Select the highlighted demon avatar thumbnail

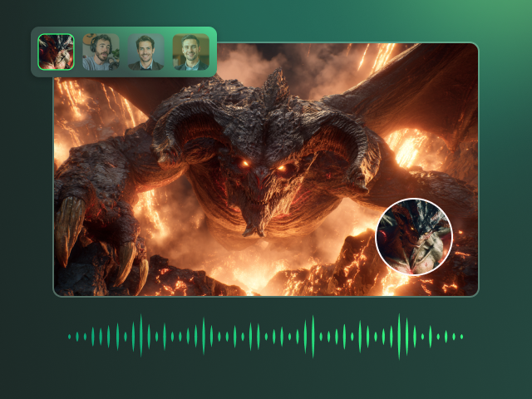[56, 52]
